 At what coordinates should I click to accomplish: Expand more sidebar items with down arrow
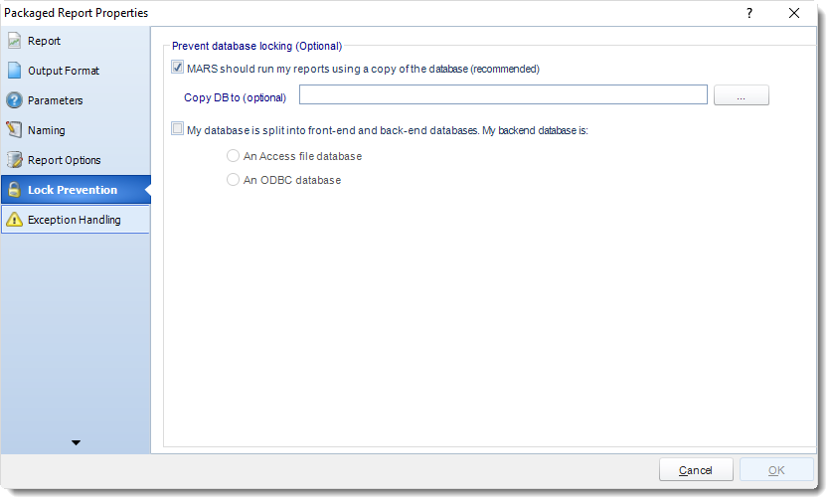coord(76,442)
